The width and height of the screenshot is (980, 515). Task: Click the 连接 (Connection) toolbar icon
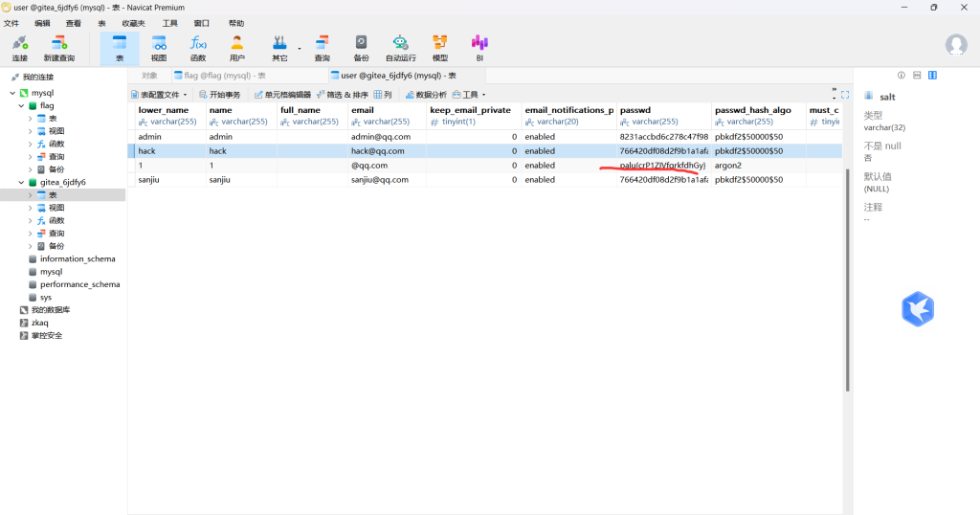point(19,48)
